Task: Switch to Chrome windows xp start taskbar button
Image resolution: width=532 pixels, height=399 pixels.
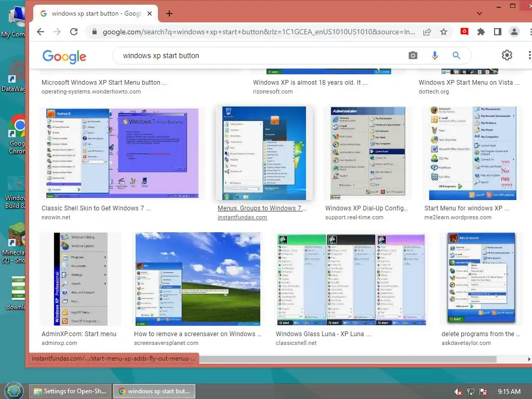Action: pyautogui.click(x=154, y=391)
